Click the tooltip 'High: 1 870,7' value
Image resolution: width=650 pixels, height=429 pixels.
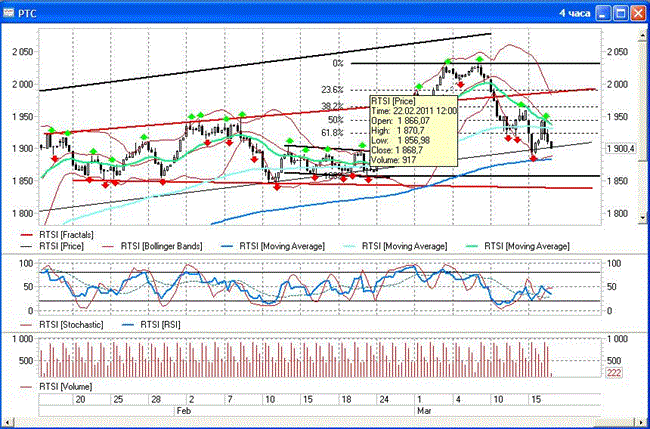pos(398,131)
